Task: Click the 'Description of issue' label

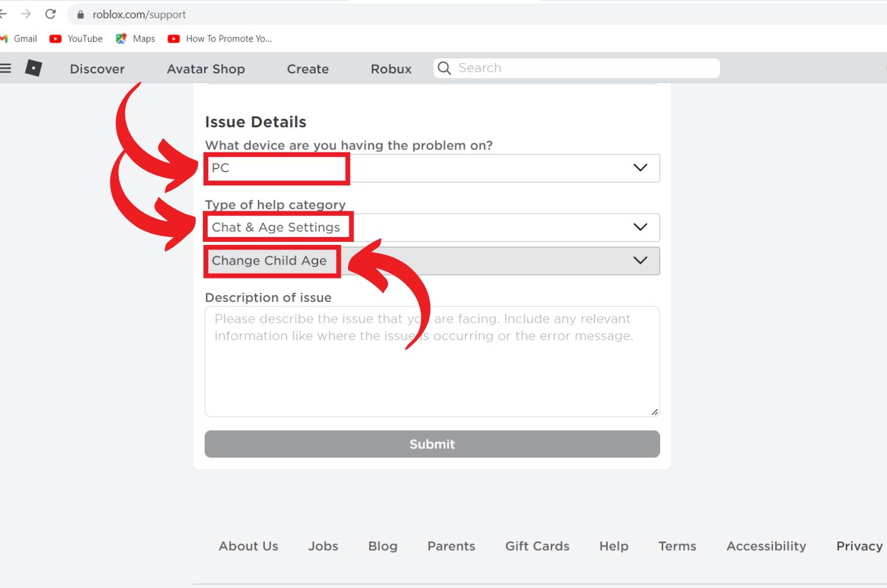Action: point(268,298)
